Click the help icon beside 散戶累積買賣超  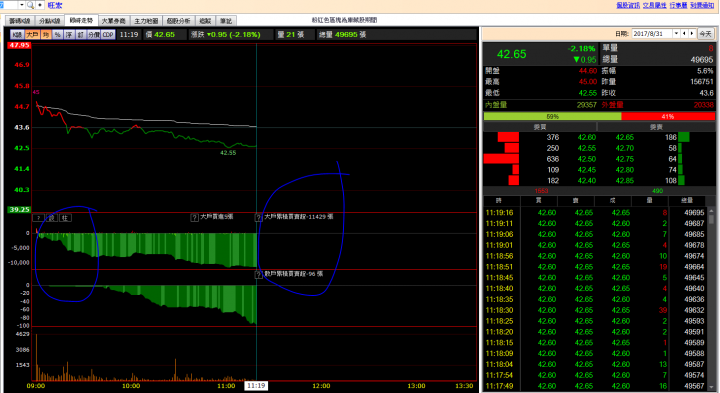(259, 275)
